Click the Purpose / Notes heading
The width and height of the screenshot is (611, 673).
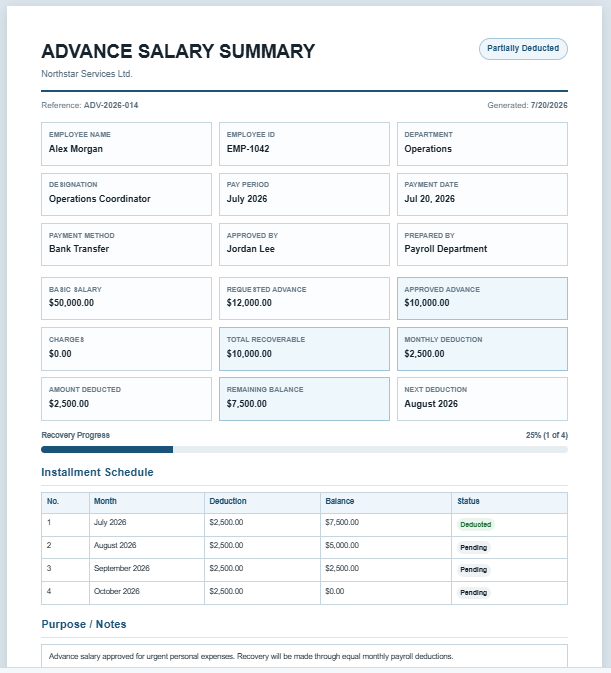coord(84,624)
